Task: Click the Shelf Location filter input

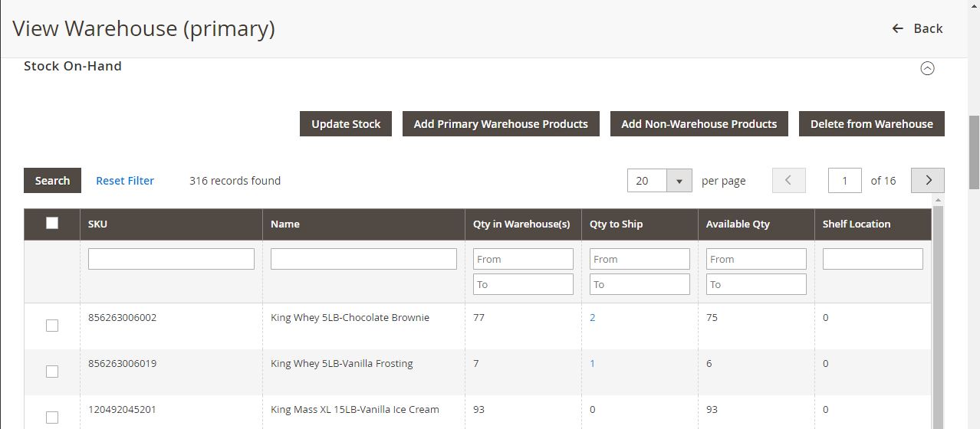Action: tap(873, 259)
